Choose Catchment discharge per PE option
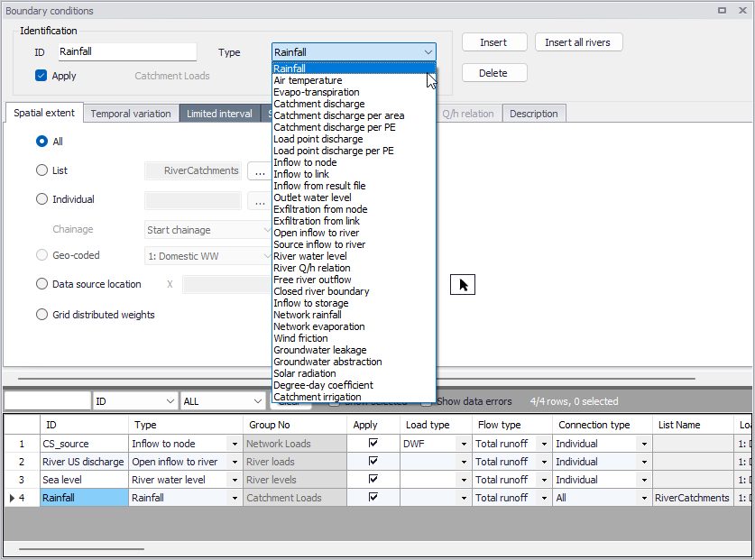This screenshot has height=560, width=755. click(354, 127)
